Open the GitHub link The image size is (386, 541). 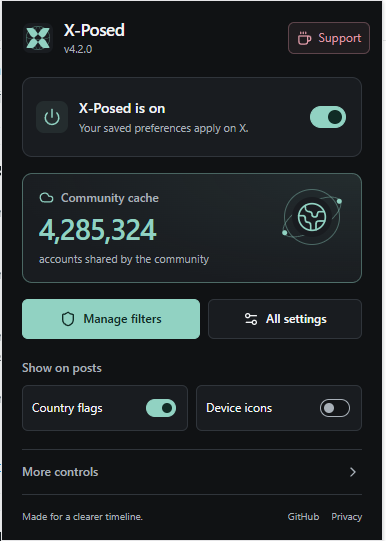(x=303, y=517)
